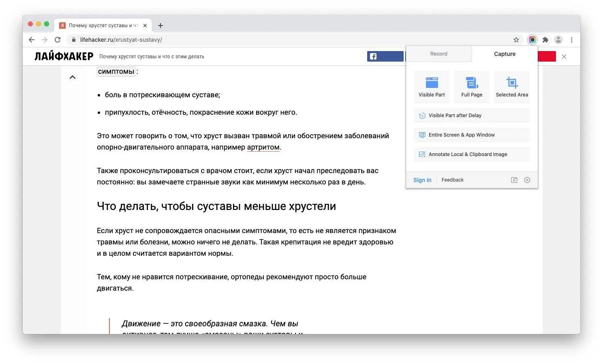
Task: Open extension settings hexagon icon
Action: 527,180
